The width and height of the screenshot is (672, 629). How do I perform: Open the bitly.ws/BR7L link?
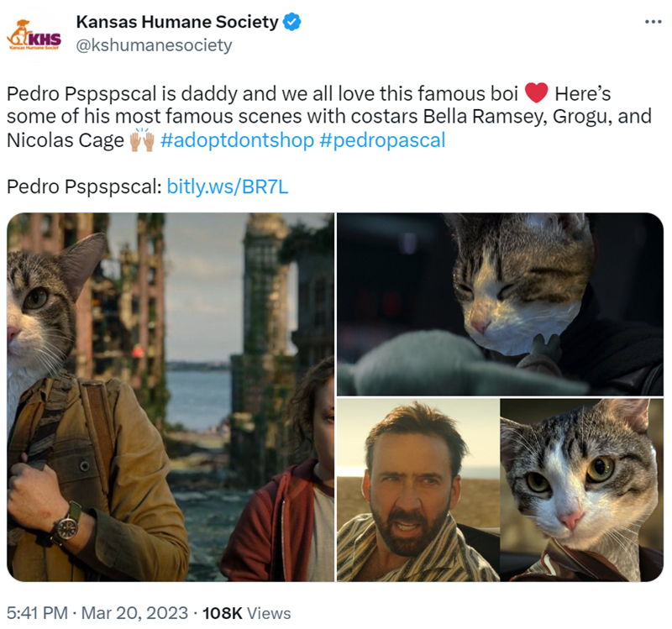[x=228, y=186]
